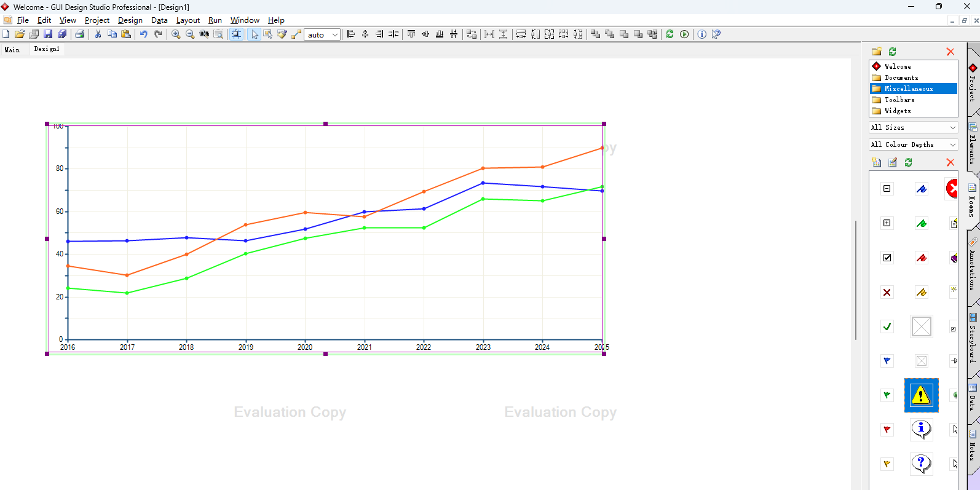Screen dimensions: 980x490
Task: Click the blue floppy disk Save icon
Action: [48, 34]
